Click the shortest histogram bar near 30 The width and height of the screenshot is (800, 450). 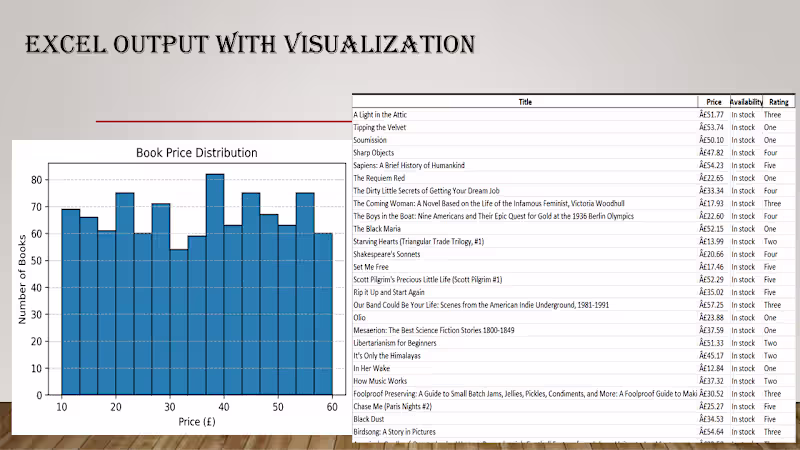179,322
